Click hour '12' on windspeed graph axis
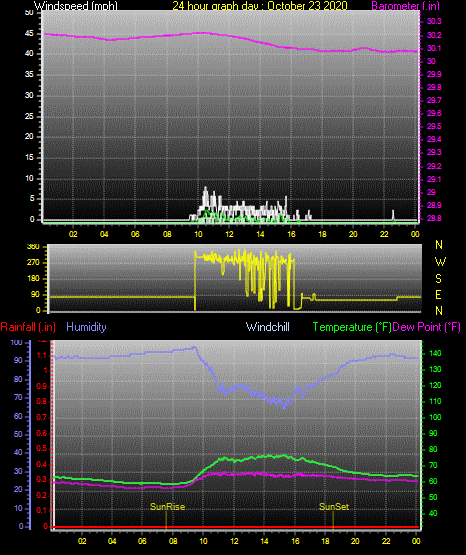466x555 pixels. [229, 234]
